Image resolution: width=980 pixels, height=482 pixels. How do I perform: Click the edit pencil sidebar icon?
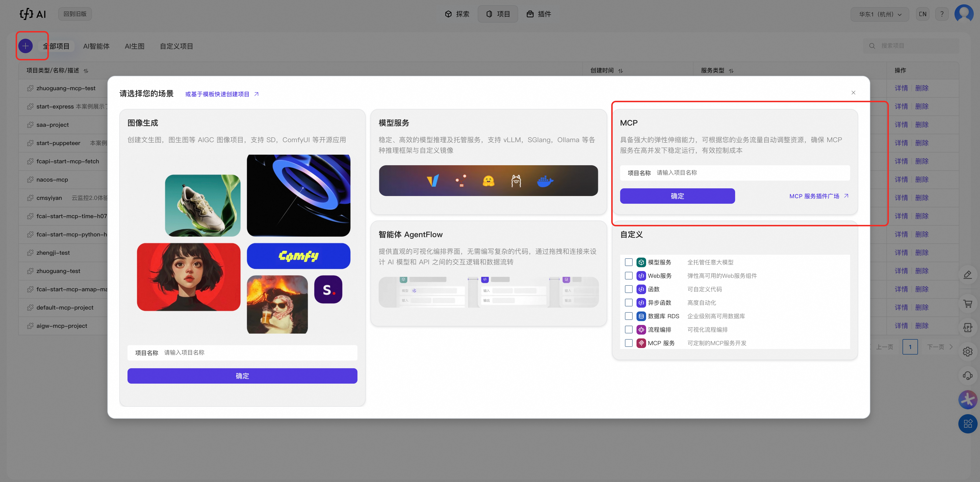coord(967,275)
